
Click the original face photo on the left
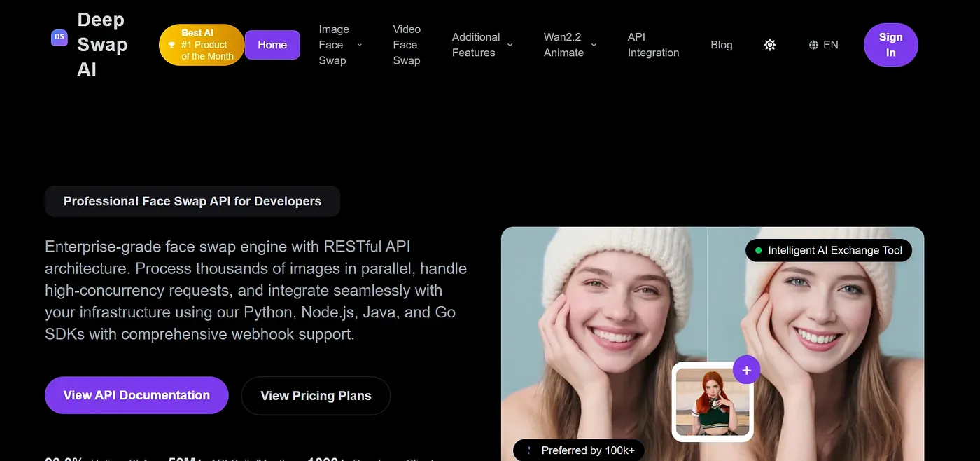click(x=604, y=344)
